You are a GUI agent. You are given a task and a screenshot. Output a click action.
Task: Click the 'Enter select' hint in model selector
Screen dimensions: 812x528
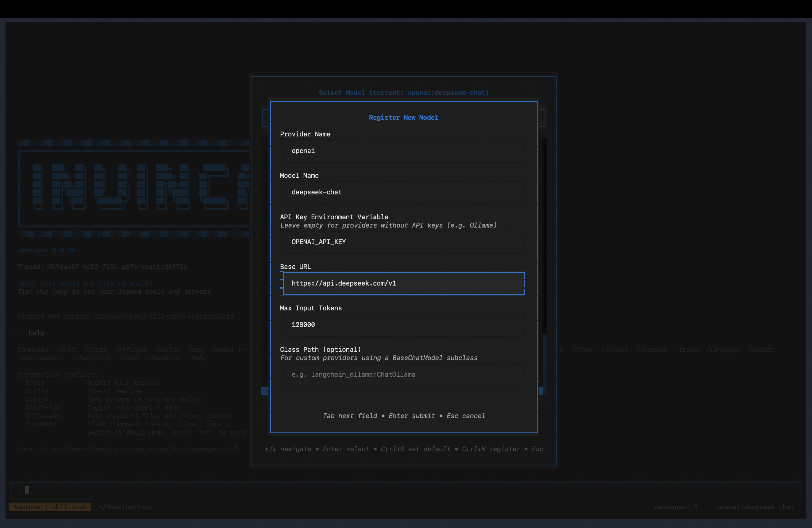pos(346,449)
